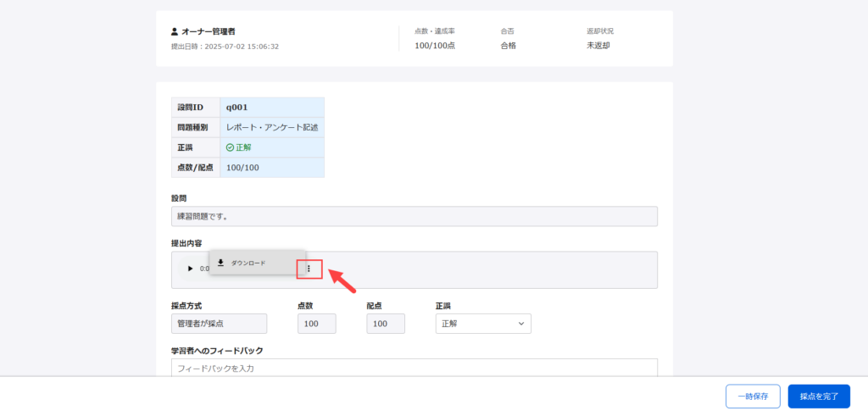This screenshot has width=868, height=416.
Task: Select the q001 question ID cell
Action: click(x=272, y=108)
